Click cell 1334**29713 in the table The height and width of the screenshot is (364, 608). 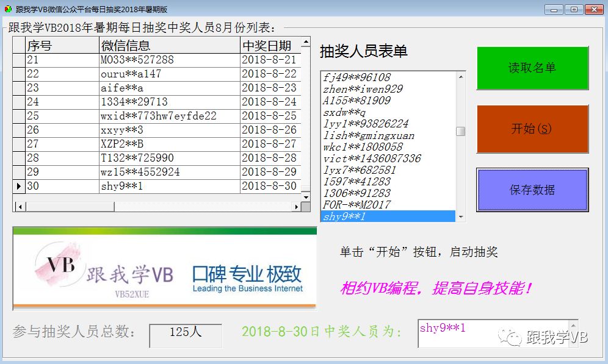(170, 102)
